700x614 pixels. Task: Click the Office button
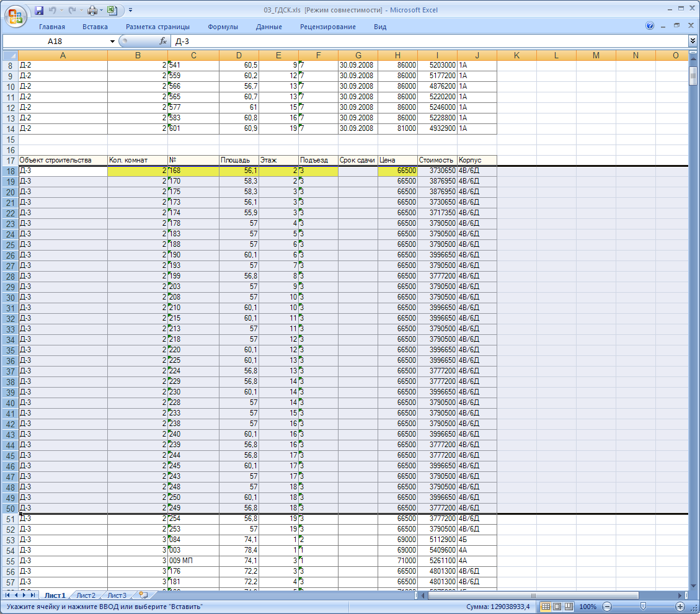[x=16, y=15]
